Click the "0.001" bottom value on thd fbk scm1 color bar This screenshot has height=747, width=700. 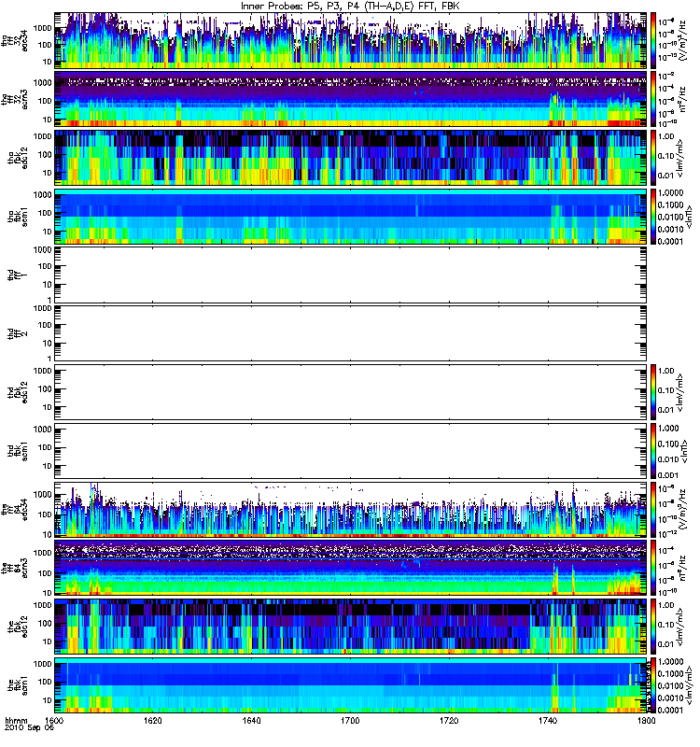point(668,475)
